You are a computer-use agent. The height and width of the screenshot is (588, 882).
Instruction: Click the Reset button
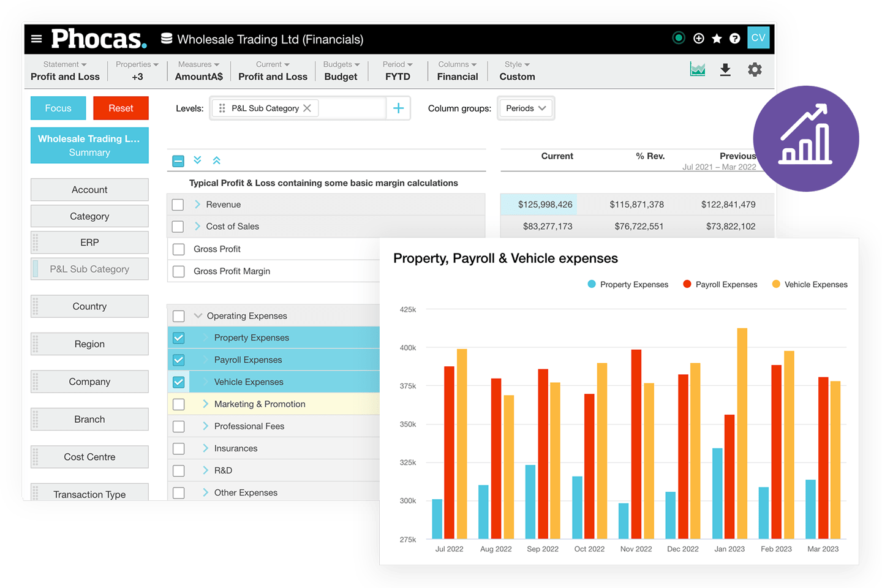pos(121,108)
